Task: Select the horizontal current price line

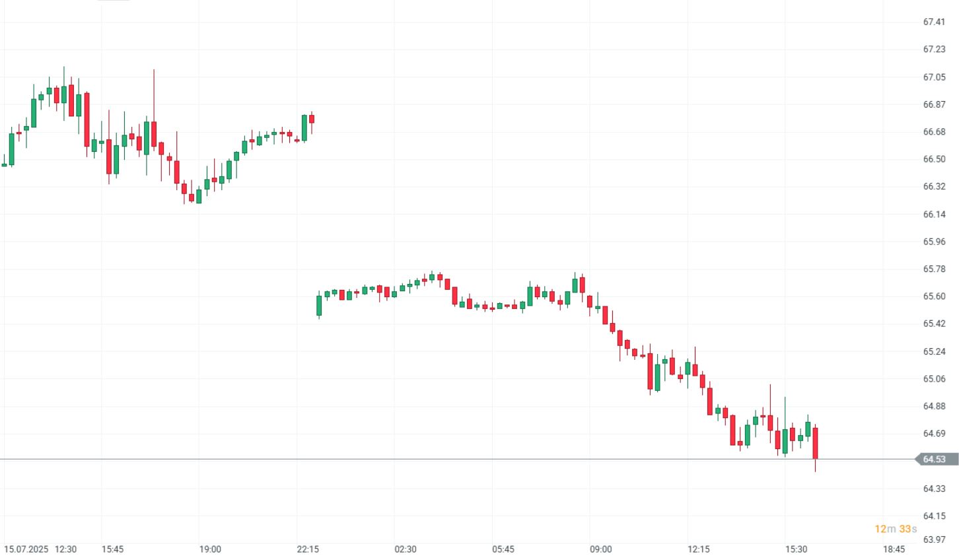Action: click(462, 459)
